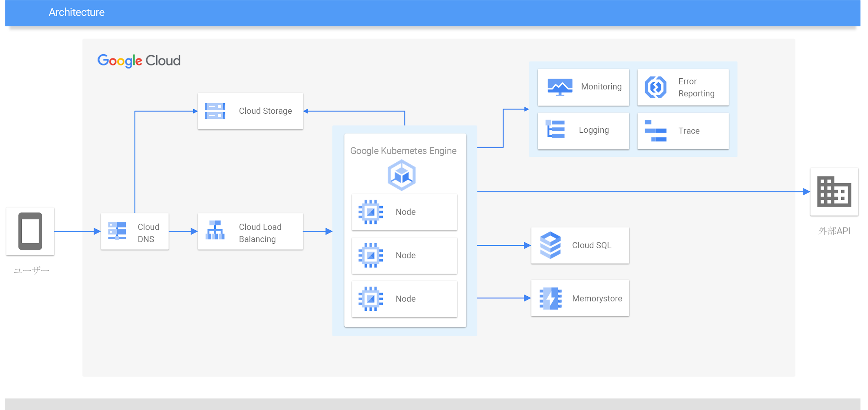This screenshot has width=868, height=410.
Task: Select the 'Memorystore' label
Action: coord(597,299)
